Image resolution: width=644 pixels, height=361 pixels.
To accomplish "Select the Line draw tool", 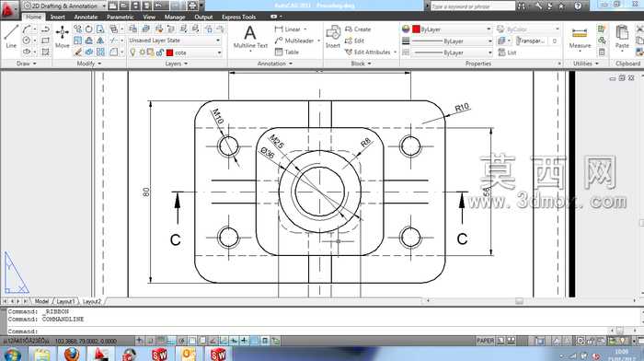I will click(x=11, y=36).
